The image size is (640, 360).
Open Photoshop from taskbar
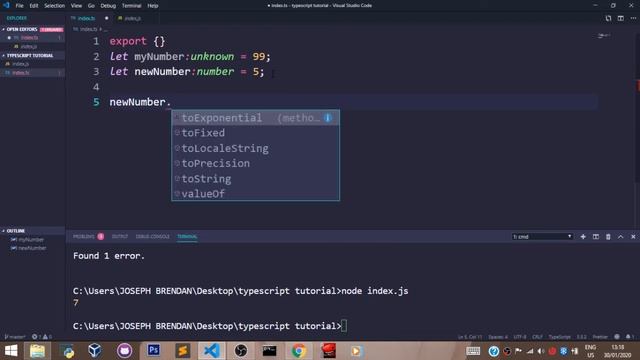point(153,351)
